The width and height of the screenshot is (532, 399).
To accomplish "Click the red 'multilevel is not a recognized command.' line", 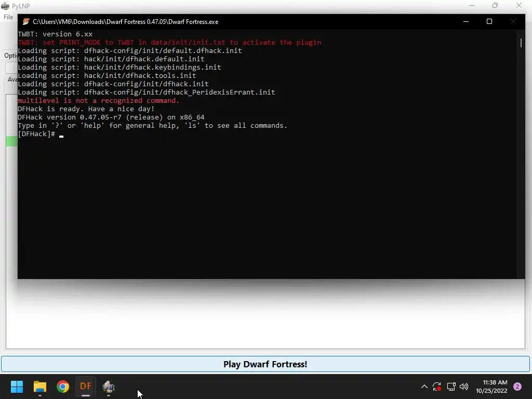I will click(98, 101).
